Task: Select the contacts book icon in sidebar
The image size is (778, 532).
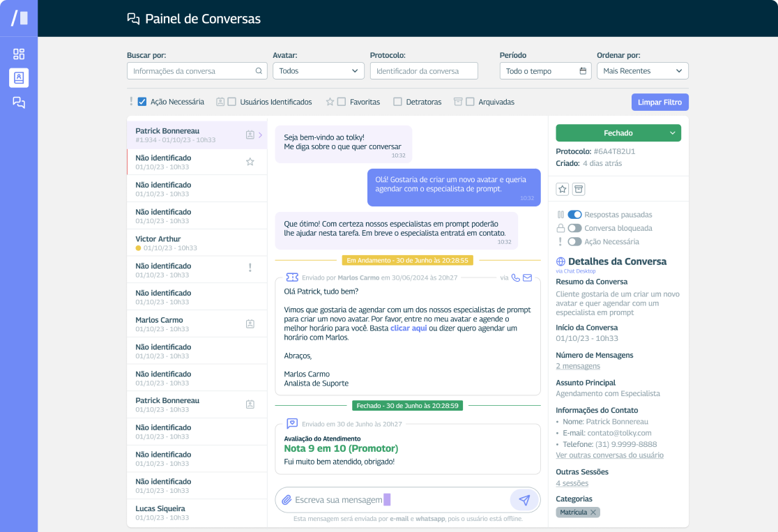Action: coord(19,77)
